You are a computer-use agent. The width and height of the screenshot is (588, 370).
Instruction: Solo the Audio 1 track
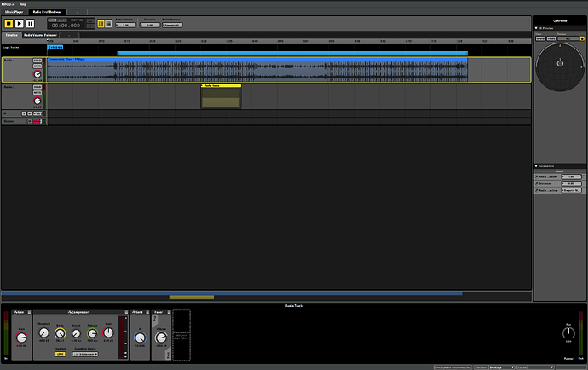(37, 61)
